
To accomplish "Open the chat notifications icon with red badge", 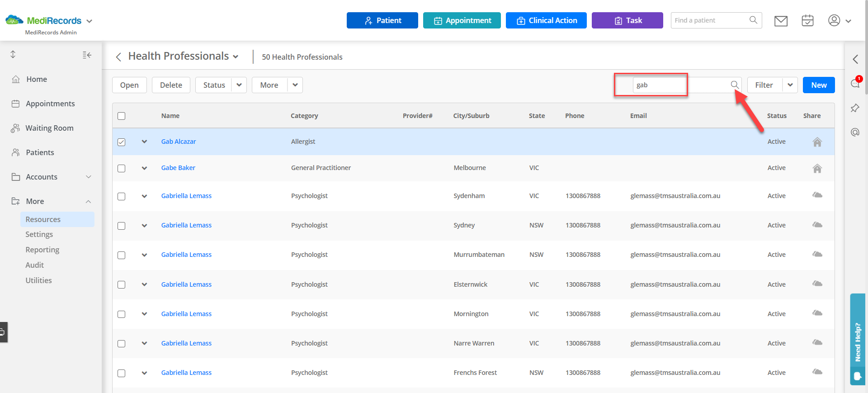I will click(856, 82).
